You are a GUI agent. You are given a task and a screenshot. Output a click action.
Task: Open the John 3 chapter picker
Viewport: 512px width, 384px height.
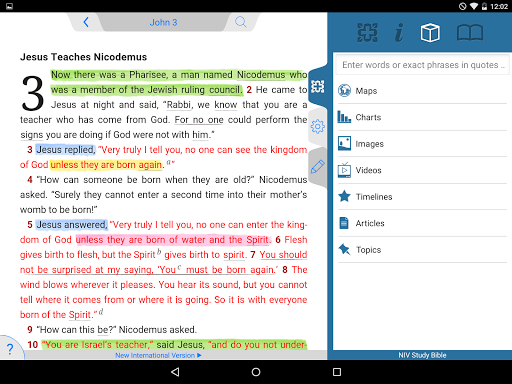point(163,22)
